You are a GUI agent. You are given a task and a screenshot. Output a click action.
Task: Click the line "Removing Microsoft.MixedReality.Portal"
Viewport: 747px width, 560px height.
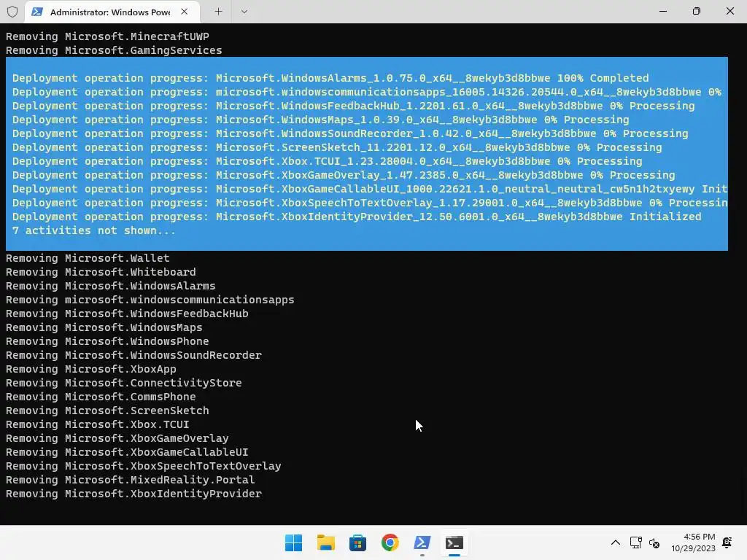(x=131, y=480)
